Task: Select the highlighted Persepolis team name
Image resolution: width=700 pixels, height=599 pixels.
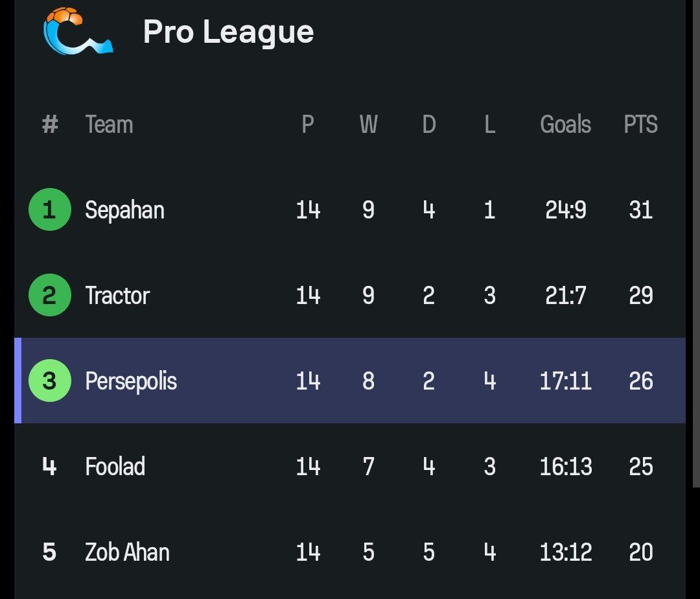Action: pos(131,381)
